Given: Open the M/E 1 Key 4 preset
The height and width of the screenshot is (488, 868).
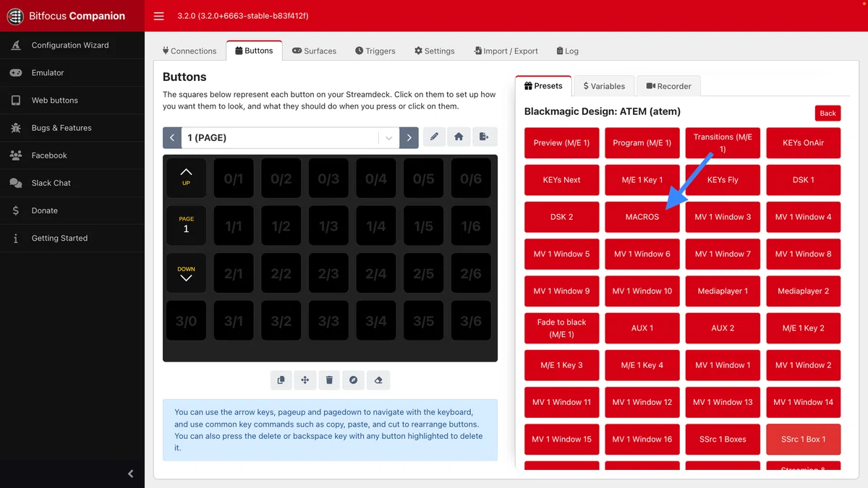Looking at the screenshot, I should coord(642,365).
